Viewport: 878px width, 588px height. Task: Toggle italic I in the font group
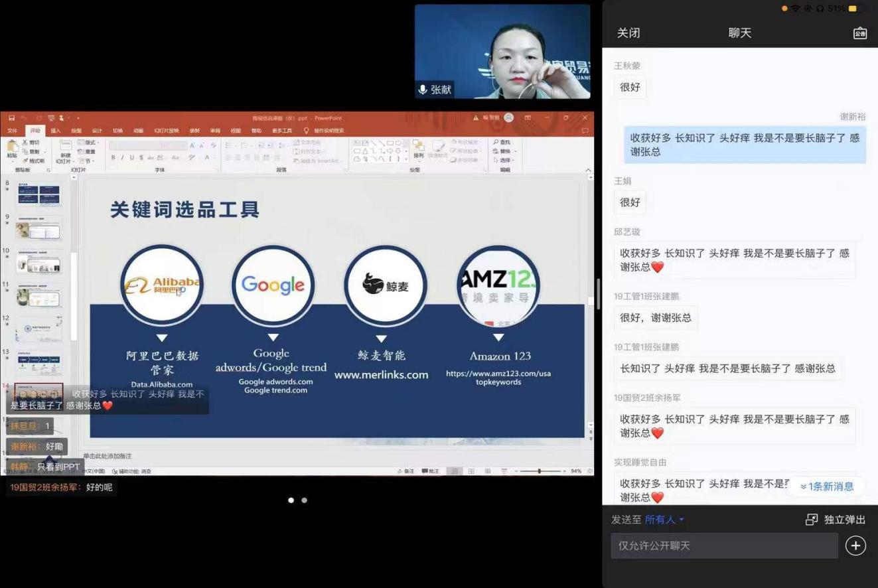[x=123, y=157]
